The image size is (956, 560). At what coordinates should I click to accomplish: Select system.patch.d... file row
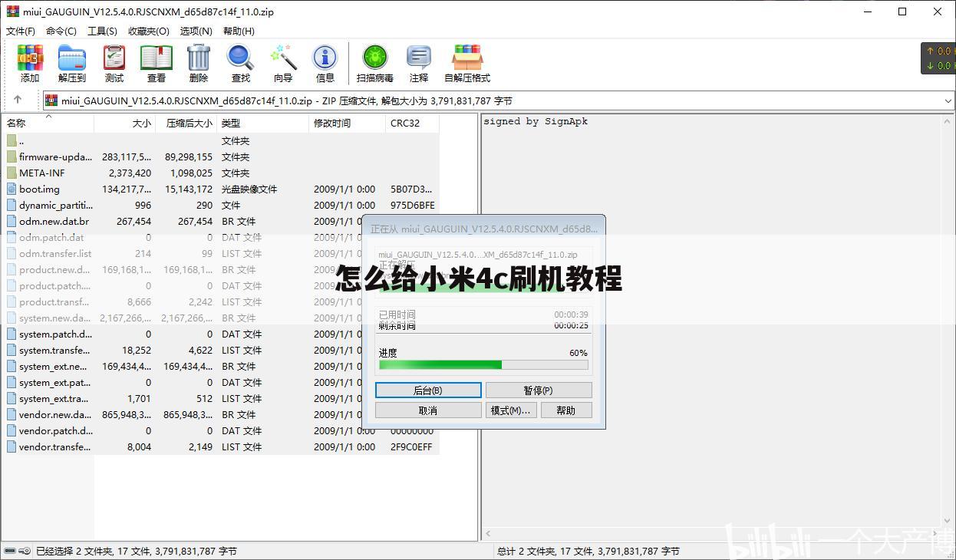[220, 334]
